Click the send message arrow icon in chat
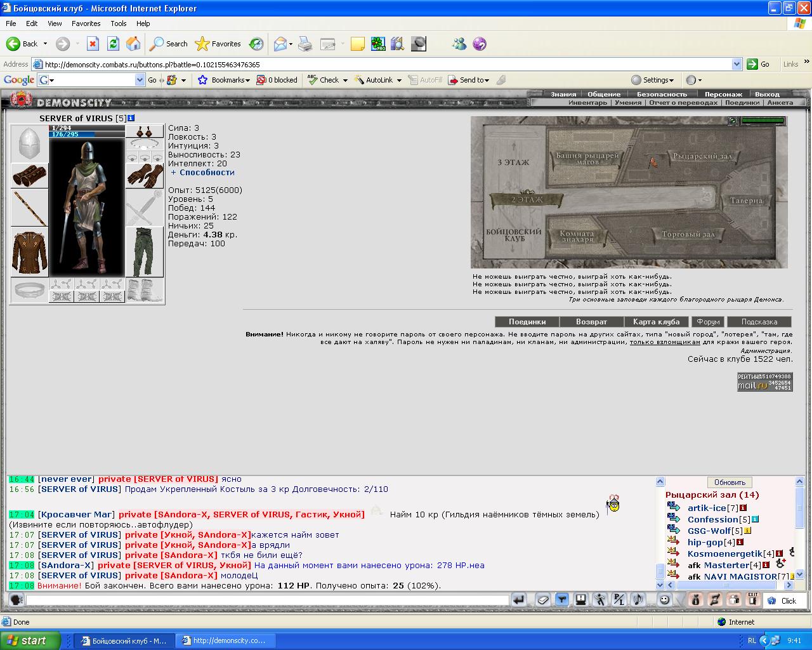Viewport: 812px width, 650px height. click(519, 600)
